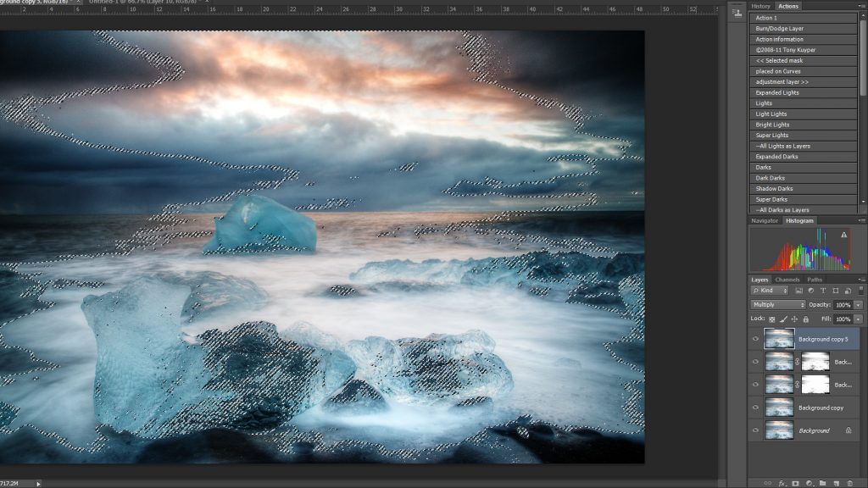Create a new fill or adjustment layer
This screenshot has height=488, width=868.
tap(809, 483)
